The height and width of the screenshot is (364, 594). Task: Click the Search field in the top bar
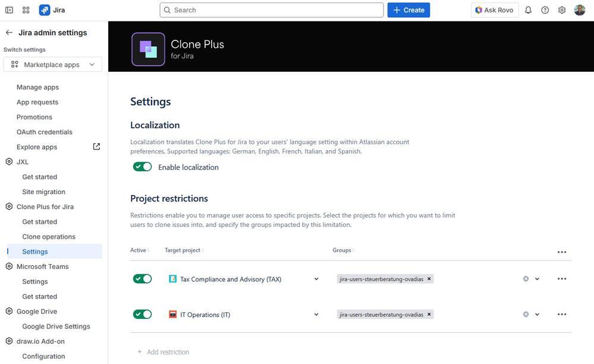point(271,10)
